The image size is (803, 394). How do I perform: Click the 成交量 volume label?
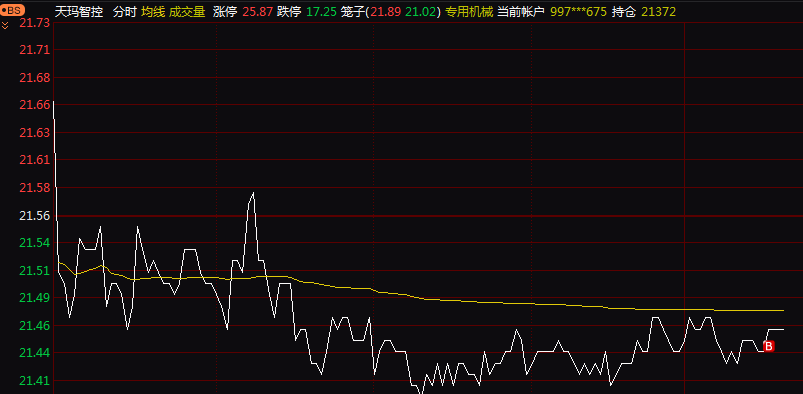(x=187, y=12)
